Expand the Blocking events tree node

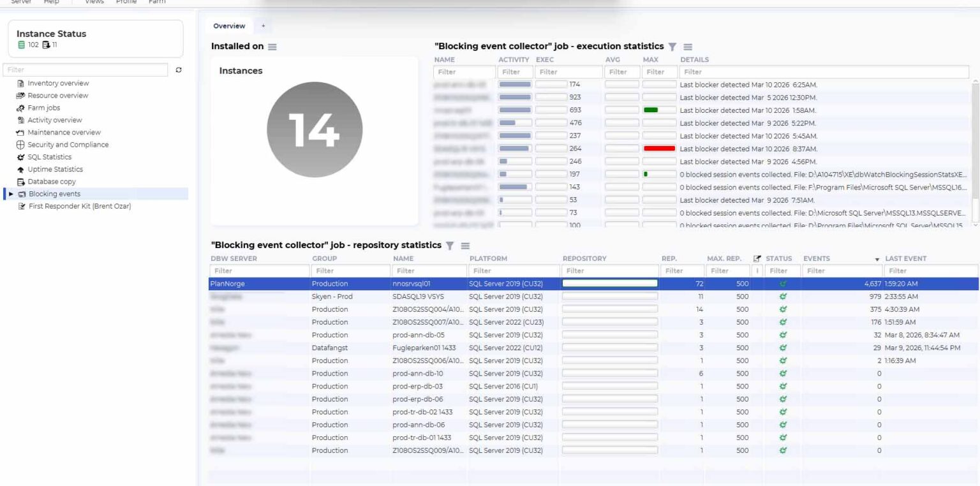(11, 194)
